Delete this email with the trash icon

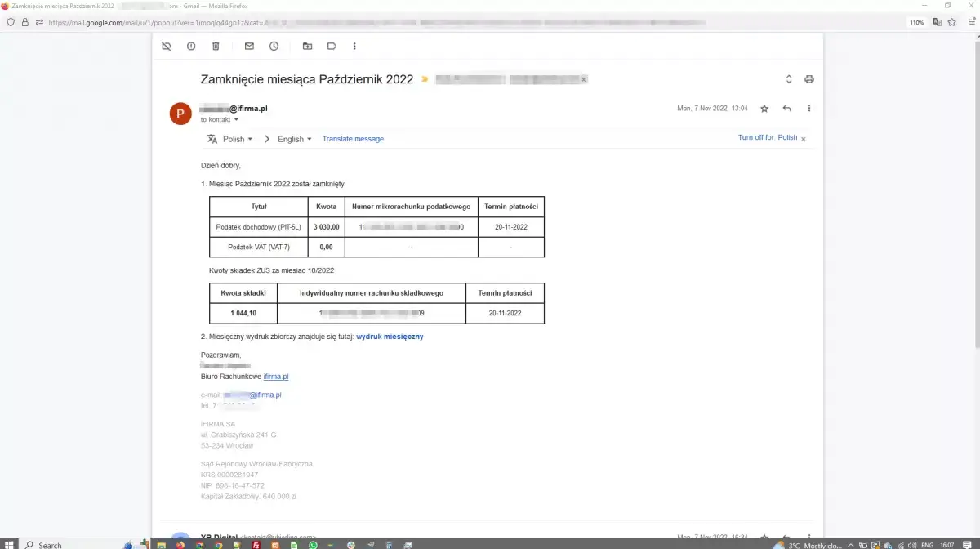pos(216,47)
